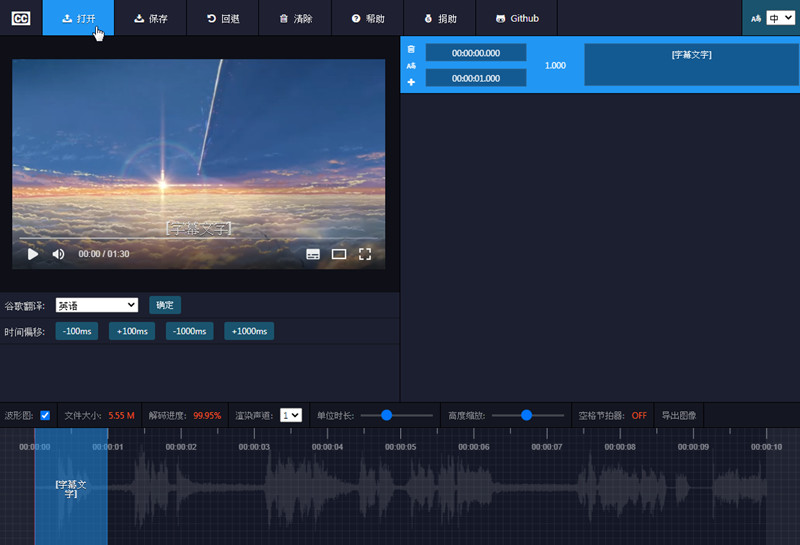Shift time offset by +100ms
Viewport: 800px width, 545px height.
pyautogui.click(x=132, y=331)
